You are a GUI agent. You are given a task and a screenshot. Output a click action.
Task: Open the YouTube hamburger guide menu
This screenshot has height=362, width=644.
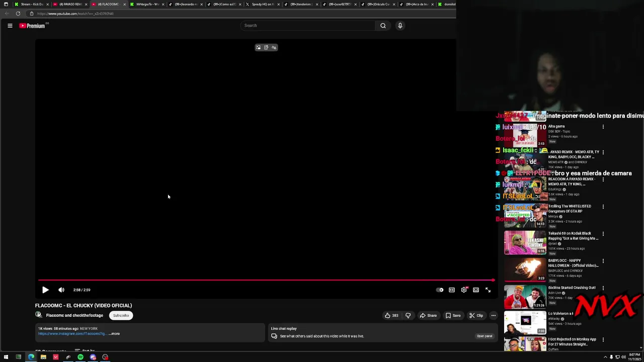click(x=10, y=26)
